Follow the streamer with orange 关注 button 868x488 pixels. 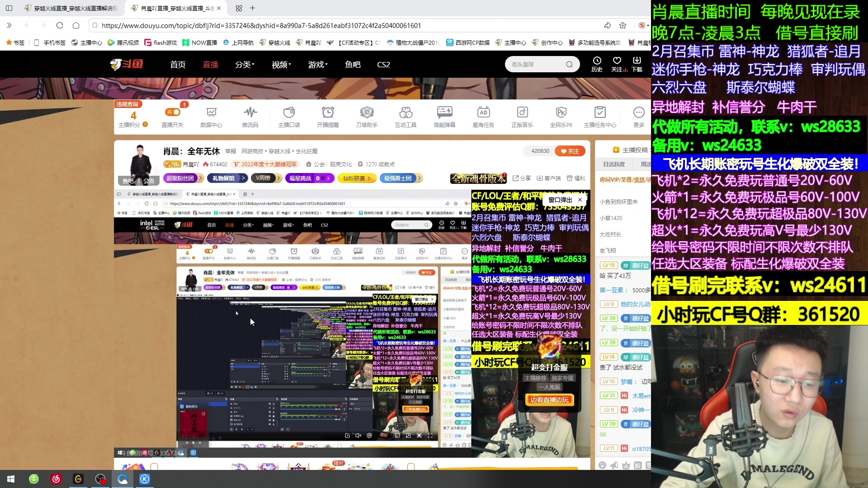coord(570,151)
